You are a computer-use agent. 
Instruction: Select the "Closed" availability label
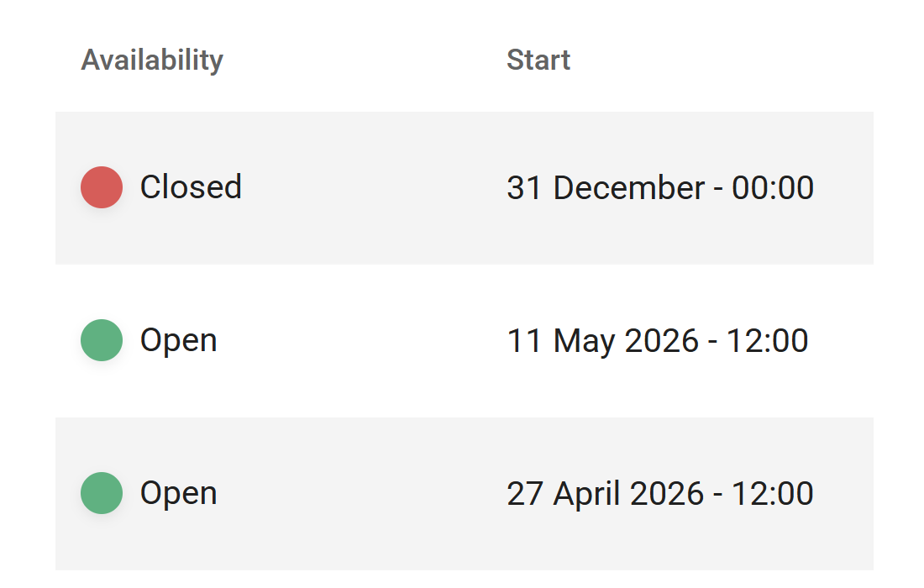click(191, 187)
